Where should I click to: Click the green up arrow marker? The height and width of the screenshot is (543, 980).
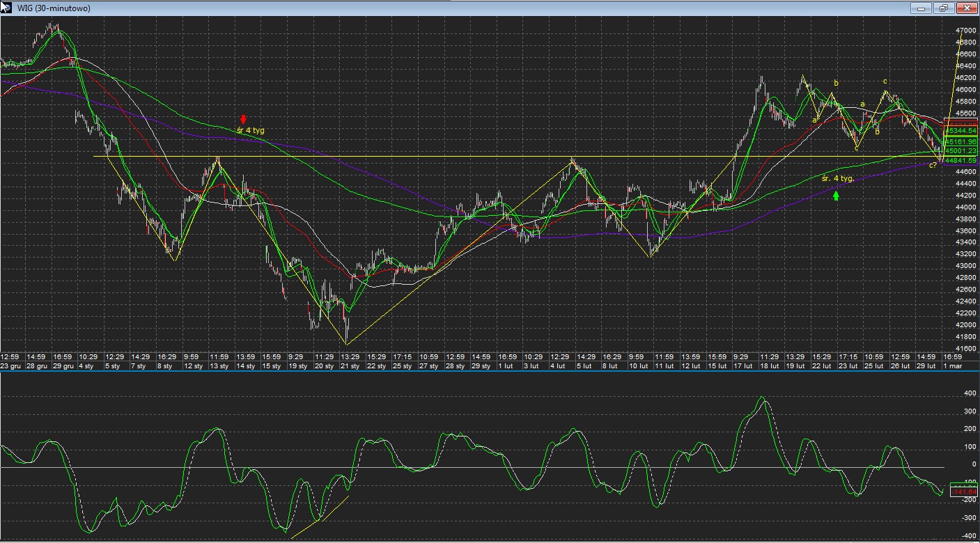pos(836,196)
